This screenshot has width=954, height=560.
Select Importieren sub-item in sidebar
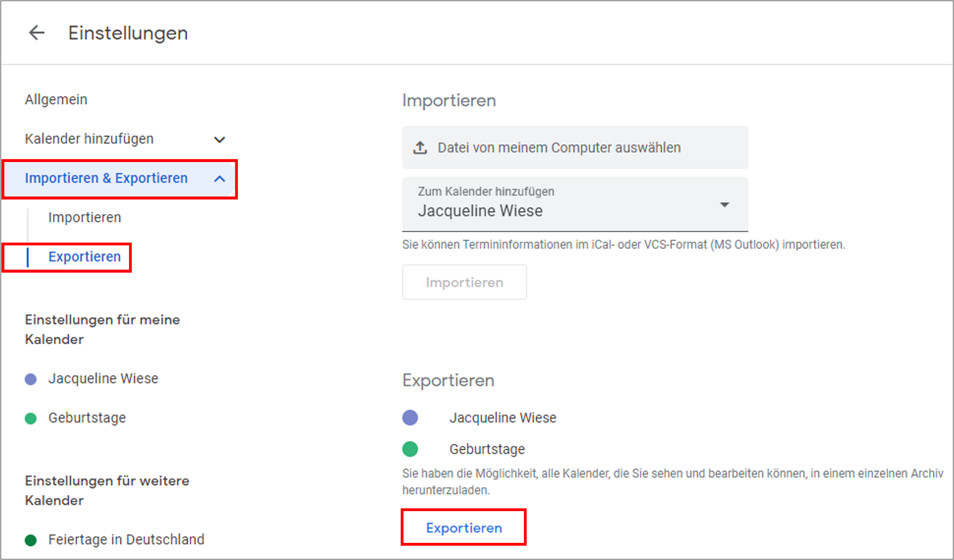85,217
